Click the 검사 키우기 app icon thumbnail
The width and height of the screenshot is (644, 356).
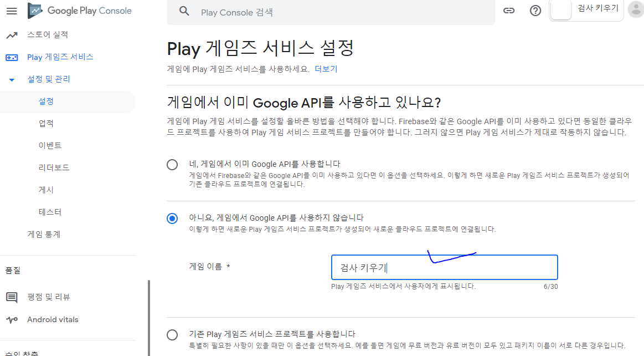click(x=560, y=10)
